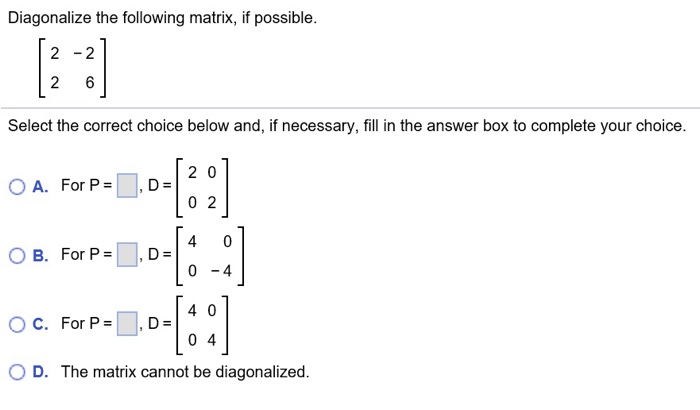Viewport: 700px width, 410px height.
Task: Click the 'Select the correct choice below' instruction
Action: pyautogui.click(x=347, y=126)
